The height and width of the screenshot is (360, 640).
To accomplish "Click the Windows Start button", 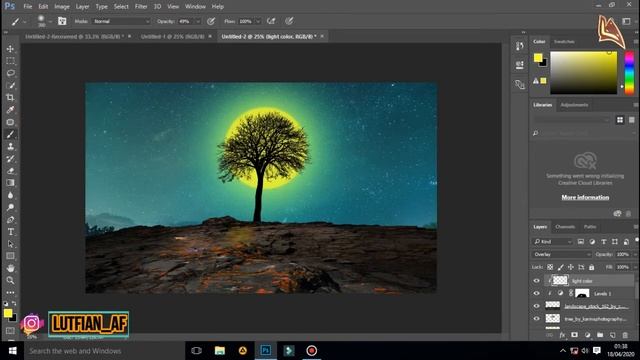I will click(12, 351).
